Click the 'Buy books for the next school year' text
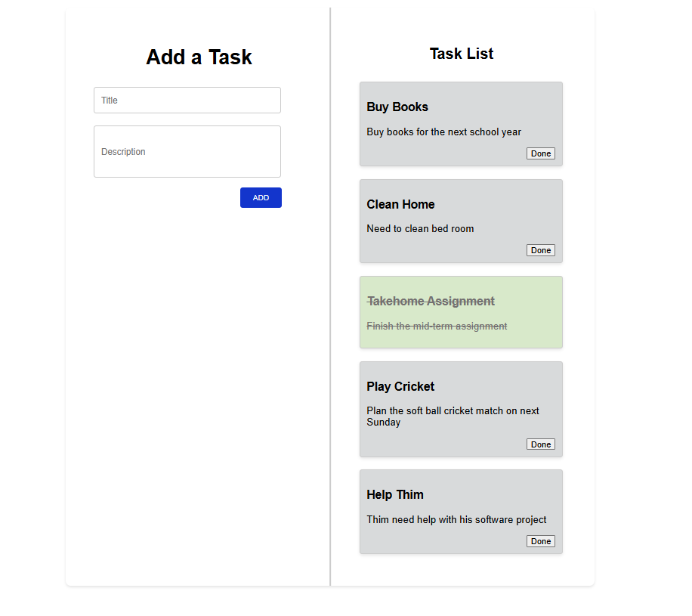692x616 pixels. (x=443, y=132)
